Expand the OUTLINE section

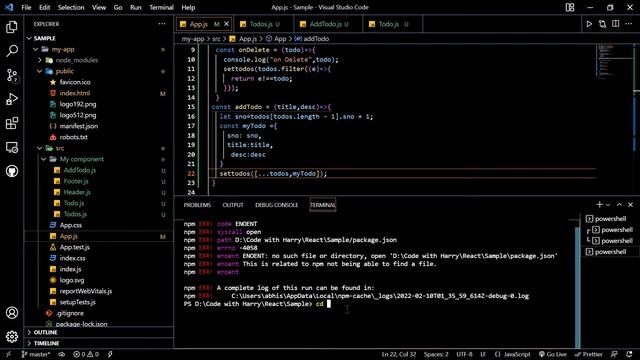tap(99, 332)
